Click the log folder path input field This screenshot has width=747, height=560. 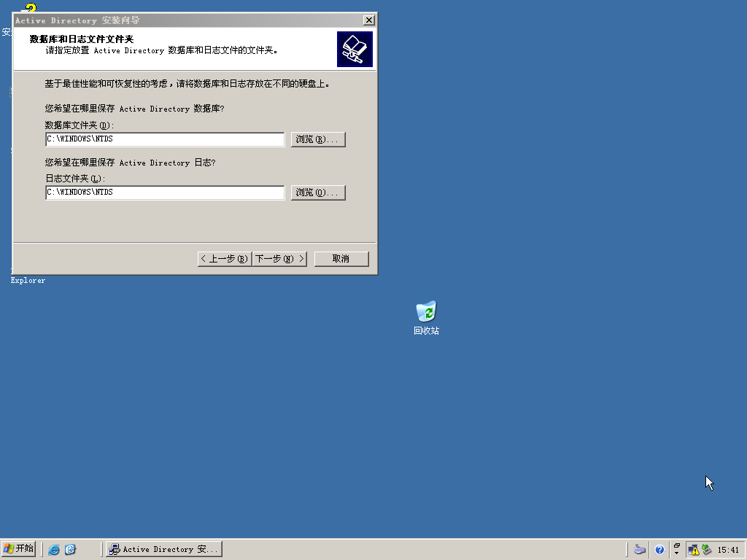click(165, 192)
